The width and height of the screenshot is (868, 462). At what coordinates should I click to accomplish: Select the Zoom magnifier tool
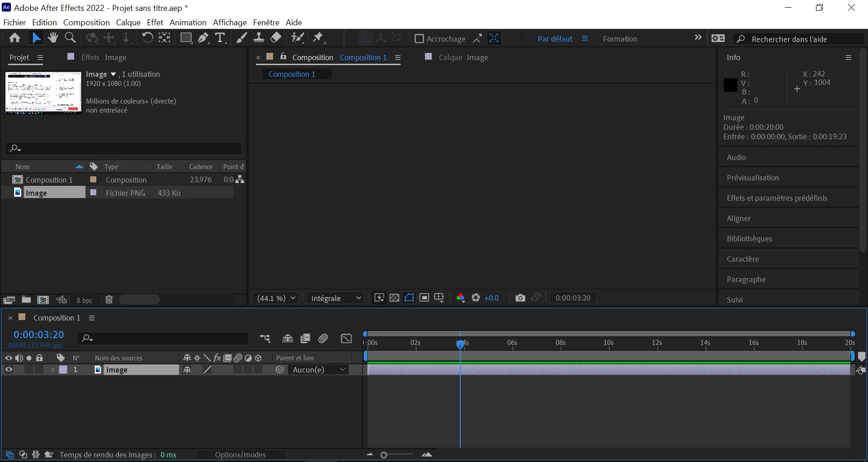70,38
